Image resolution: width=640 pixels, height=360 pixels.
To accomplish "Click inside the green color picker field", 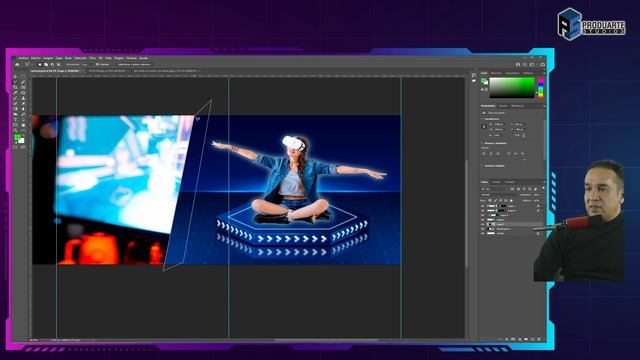I will point(512,88).
